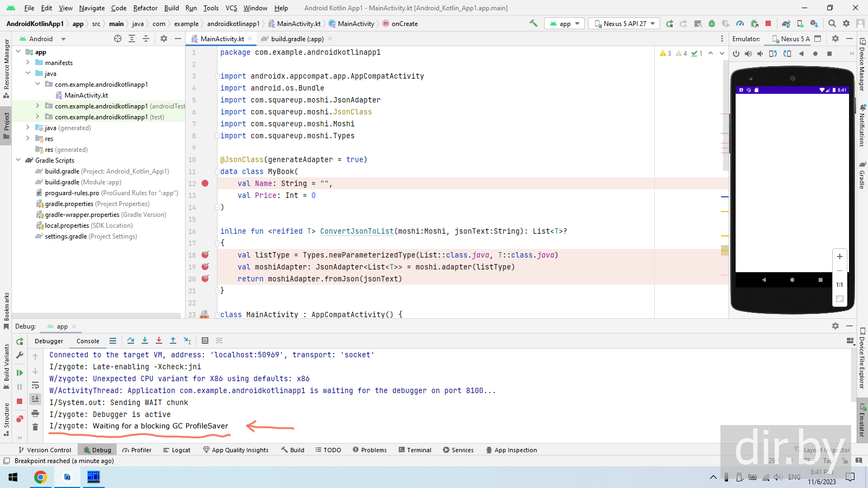The width and height of the screenshot is (868, 488).
Task: Click the Make Project hammer icon
Action: tap(534, 23)
